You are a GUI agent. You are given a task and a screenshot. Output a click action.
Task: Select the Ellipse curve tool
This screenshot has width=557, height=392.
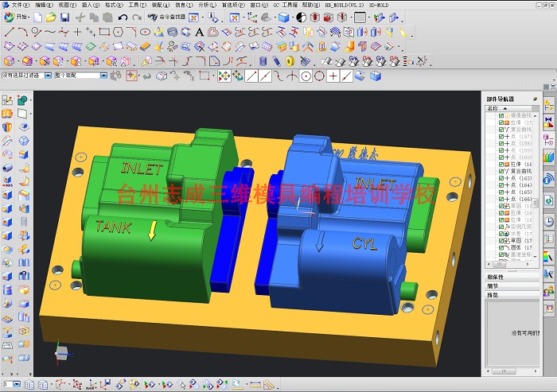click(x=145, y=33)
